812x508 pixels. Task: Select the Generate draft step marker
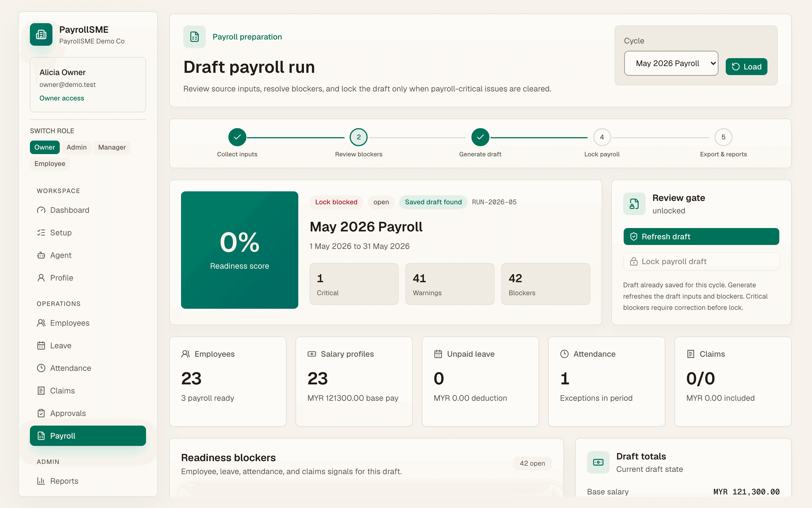click(x=480, y=137)
